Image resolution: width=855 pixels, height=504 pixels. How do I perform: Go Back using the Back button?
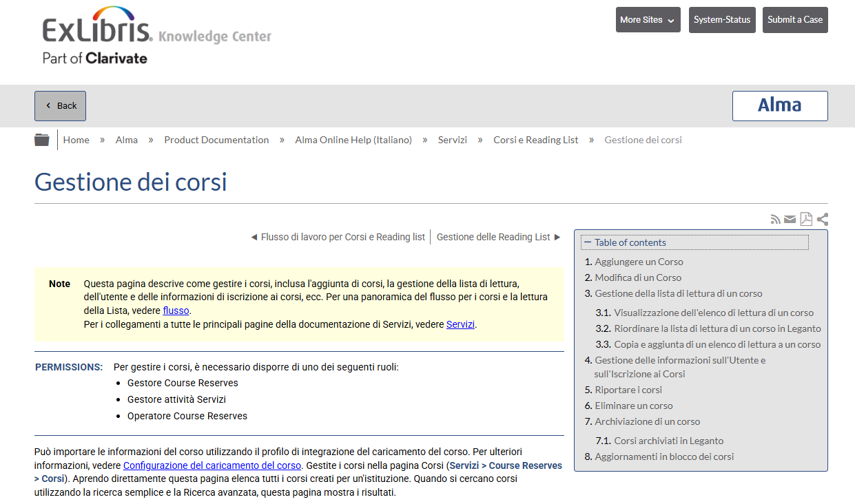(x=61, y=106)
